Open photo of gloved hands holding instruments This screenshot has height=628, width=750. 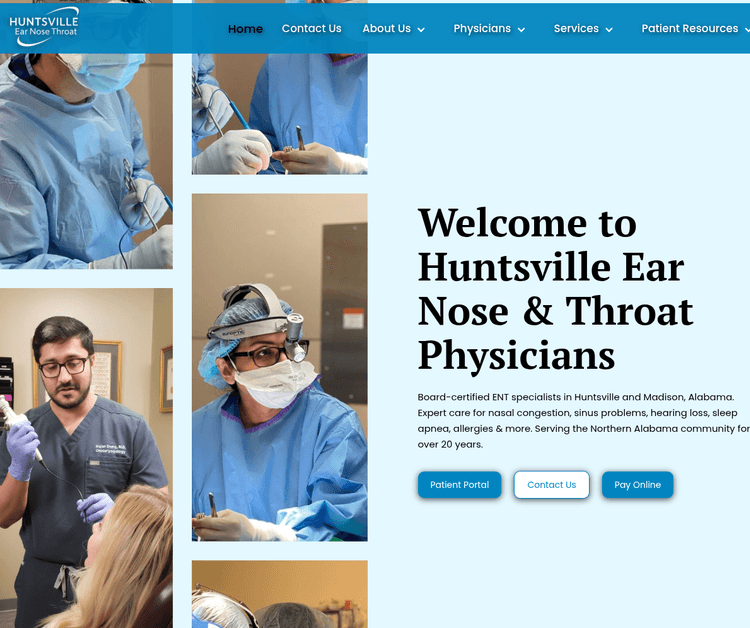(x=279, y=113)
